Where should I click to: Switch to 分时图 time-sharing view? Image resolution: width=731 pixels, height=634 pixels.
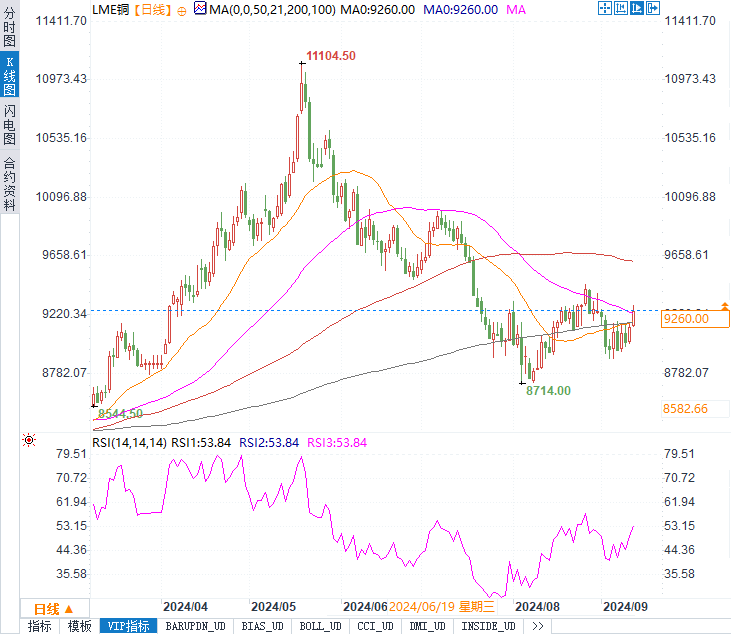tap(9, 27)
